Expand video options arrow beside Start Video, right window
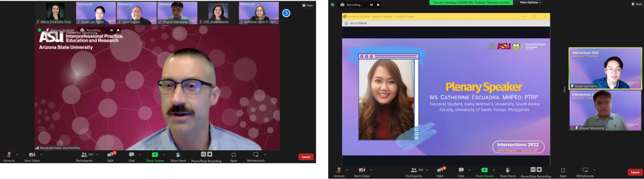The image size is (644, 179). [x=371, y=170]
